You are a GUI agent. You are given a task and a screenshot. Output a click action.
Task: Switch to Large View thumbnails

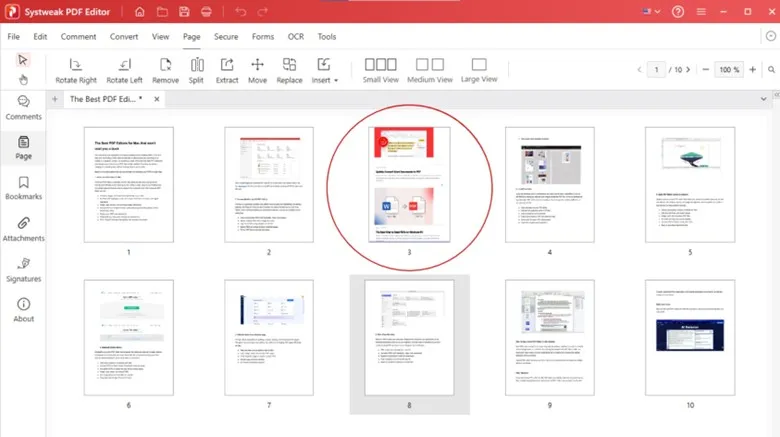point(481,70)
